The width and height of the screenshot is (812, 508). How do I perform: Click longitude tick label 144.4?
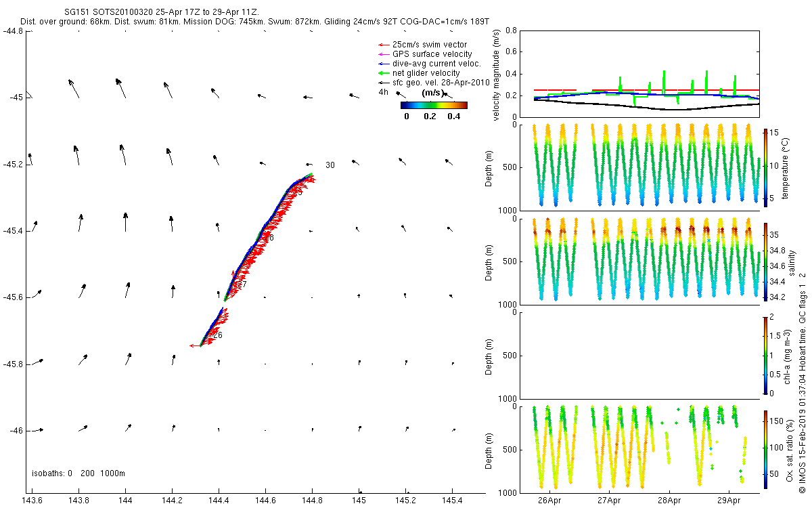[x=219, y=501]
